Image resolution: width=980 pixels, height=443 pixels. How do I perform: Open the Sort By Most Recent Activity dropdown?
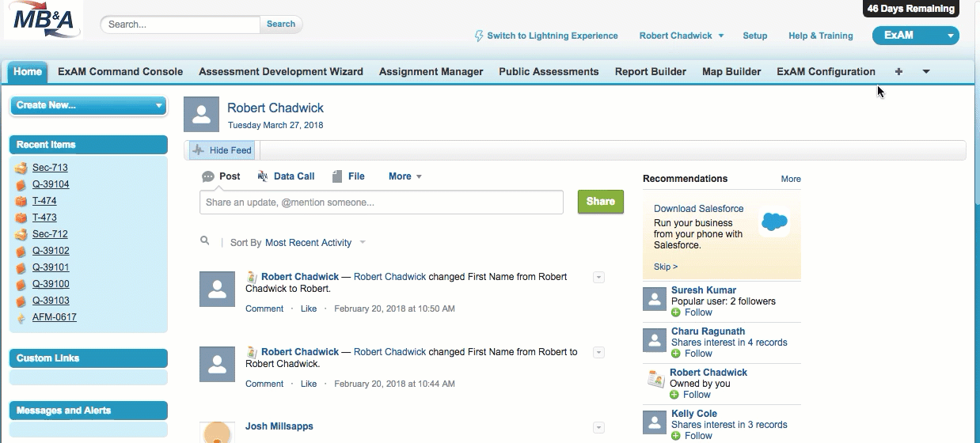(x=315, y=243)
